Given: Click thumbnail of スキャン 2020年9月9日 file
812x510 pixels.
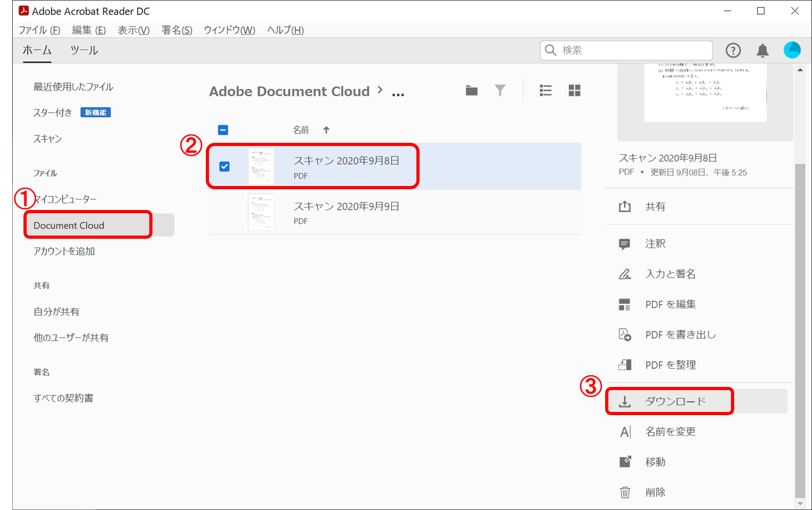Looking at the screenshot, I should coord(261,212).
